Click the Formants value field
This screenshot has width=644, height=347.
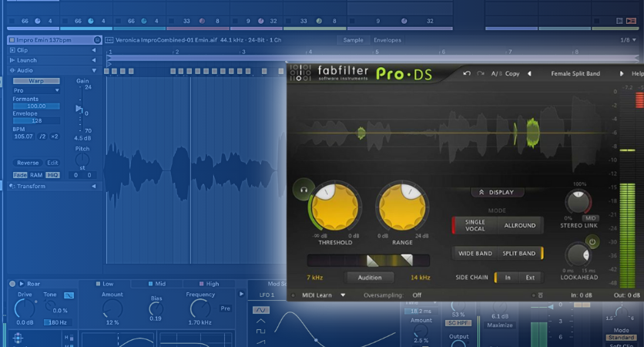(36, 106)
